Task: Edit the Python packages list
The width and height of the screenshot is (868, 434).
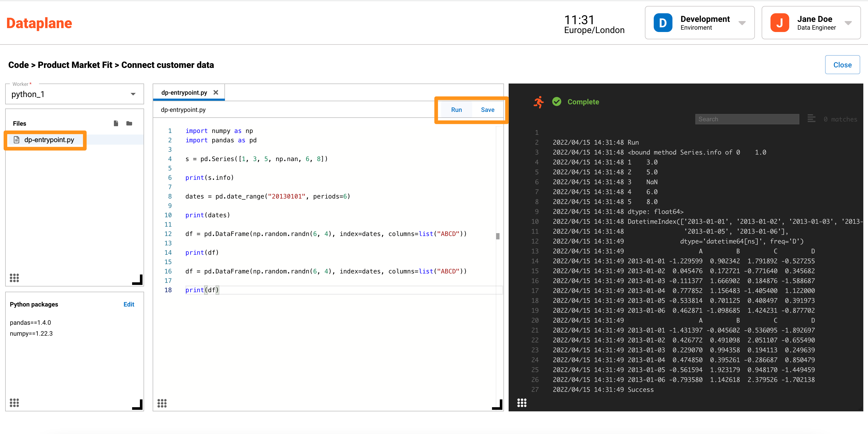Action: 129,304
